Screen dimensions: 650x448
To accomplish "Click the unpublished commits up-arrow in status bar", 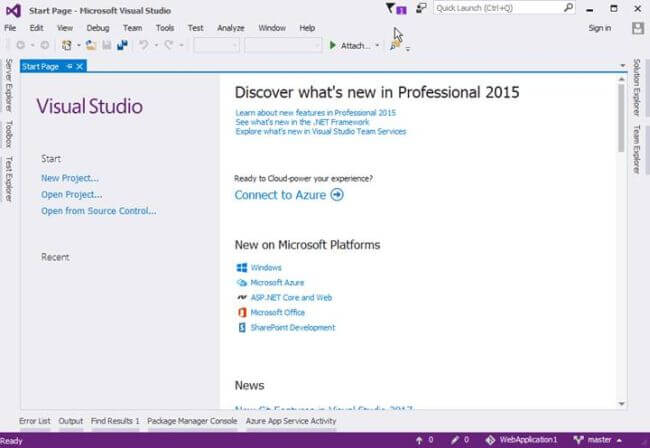I will pos(419,440).
